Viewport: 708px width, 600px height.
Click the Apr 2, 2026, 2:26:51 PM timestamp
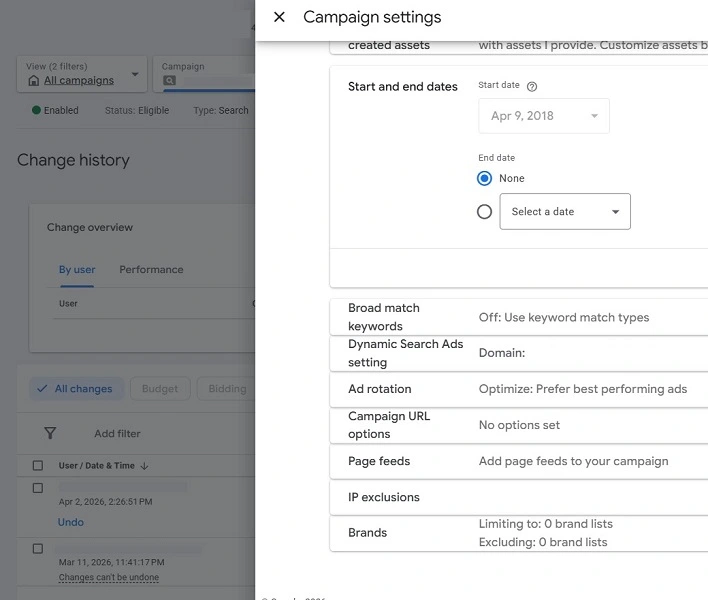pos(106,502)
